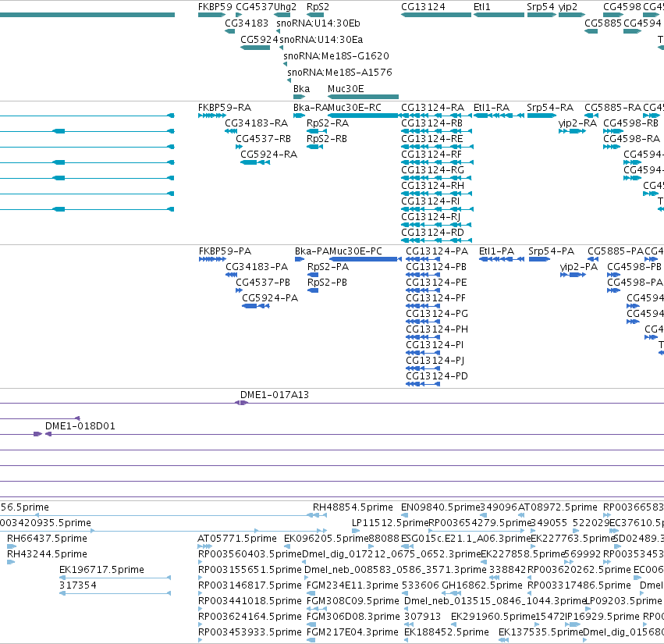
Task: Click the RpS2-PA protein label
Action: (328, 267)
